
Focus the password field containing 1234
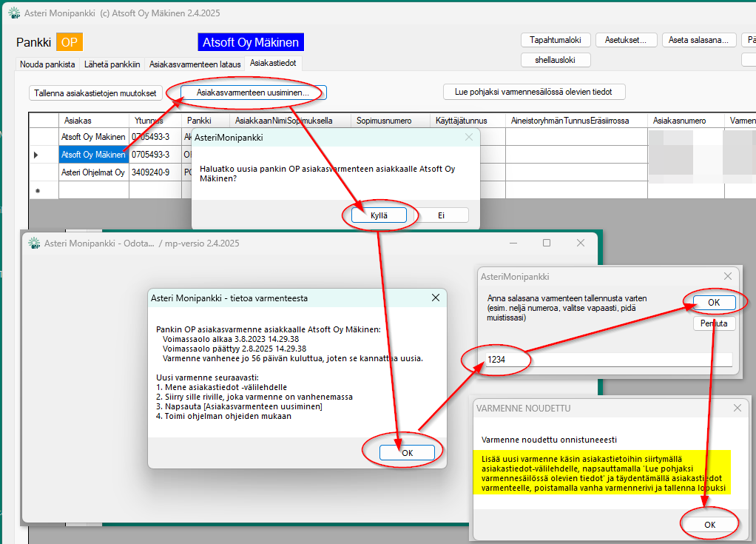pyautogui.click(x=609, y=359)
